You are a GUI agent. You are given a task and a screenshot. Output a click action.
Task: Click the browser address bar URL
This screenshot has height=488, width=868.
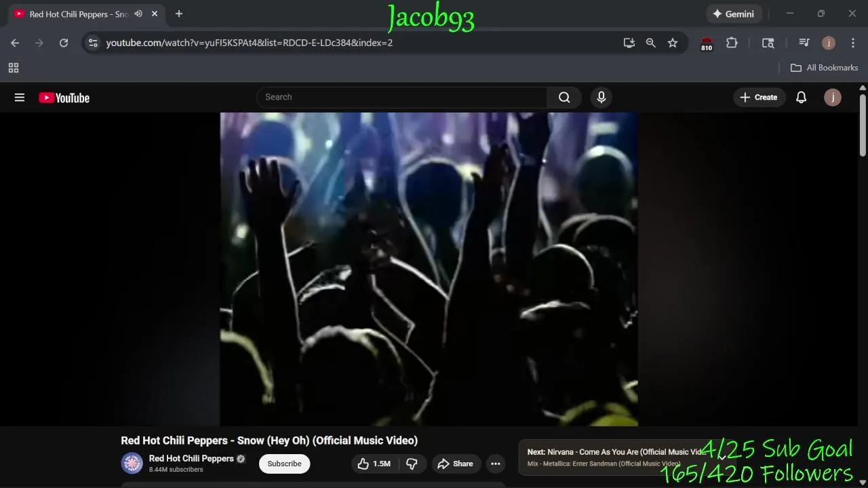(250, 43)
